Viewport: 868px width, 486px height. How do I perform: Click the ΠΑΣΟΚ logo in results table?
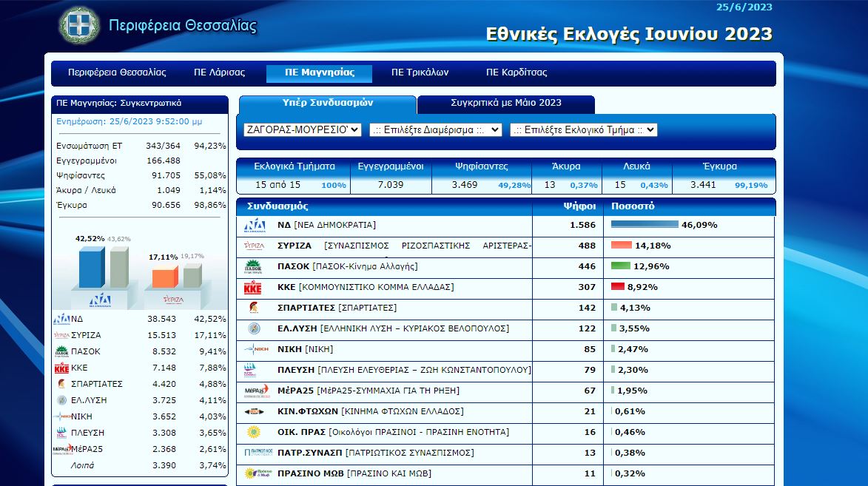pos(253,267)
